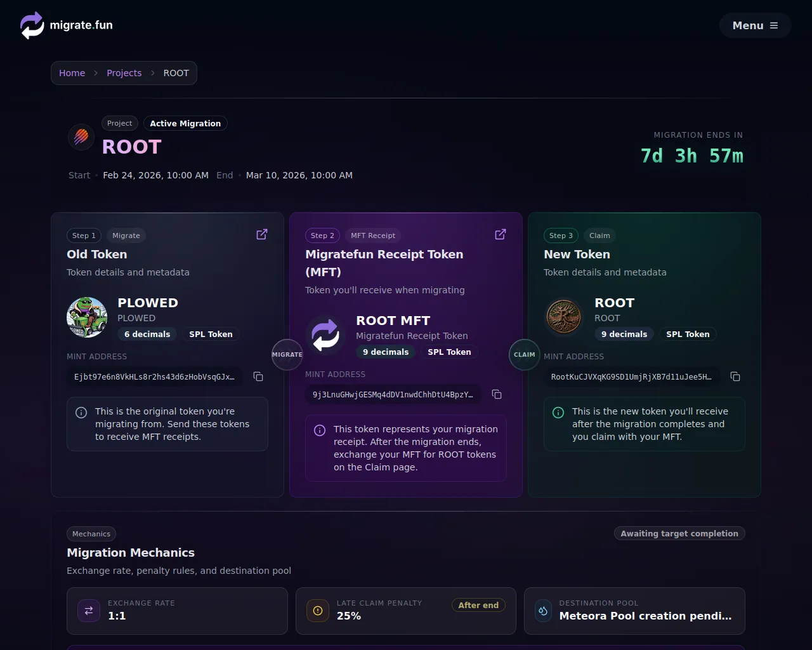Click the new ROOT token coin image
This screenshot has height=650, width=812.
click(x=564, y=317)
